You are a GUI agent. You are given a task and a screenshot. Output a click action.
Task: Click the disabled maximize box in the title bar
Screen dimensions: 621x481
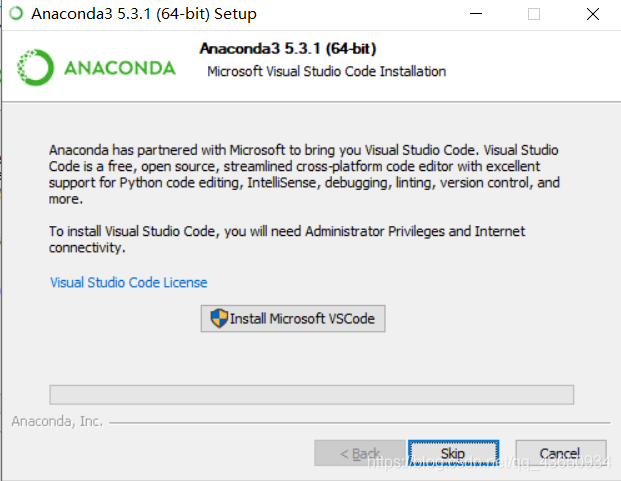[534, 14]
